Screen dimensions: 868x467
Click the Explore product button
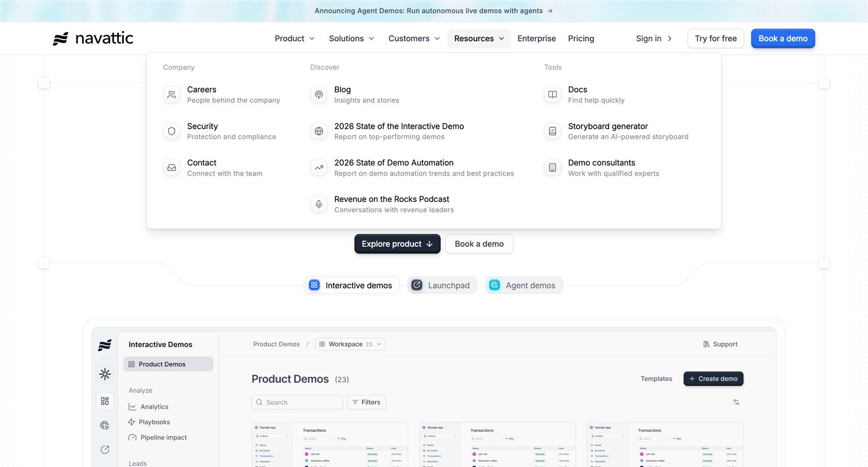click(x=397, y=244)
